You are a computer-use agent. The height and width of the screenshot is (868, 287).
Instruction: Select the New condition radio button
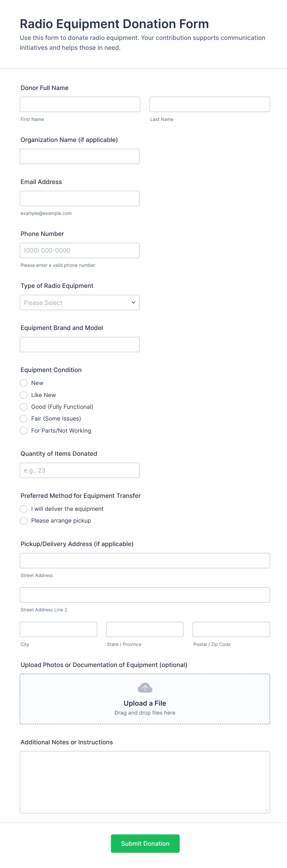[x=23, y=383]
